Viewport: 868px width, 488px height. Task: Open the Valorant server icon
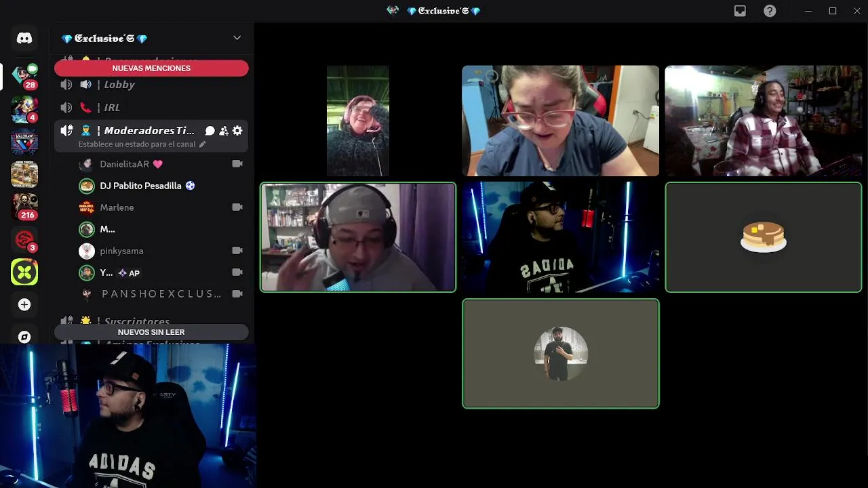24,142
